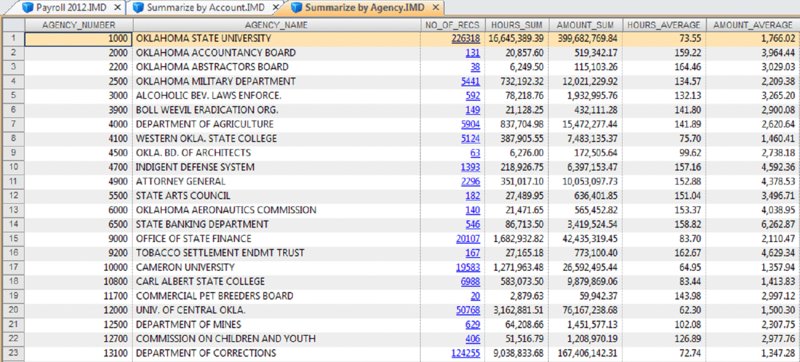Click the agency number 1000 cell

[79, 39]
